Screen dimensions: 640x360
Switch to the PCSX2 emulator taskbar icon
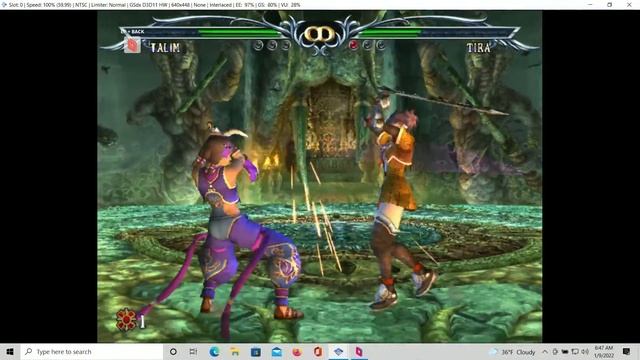point(338,351)
